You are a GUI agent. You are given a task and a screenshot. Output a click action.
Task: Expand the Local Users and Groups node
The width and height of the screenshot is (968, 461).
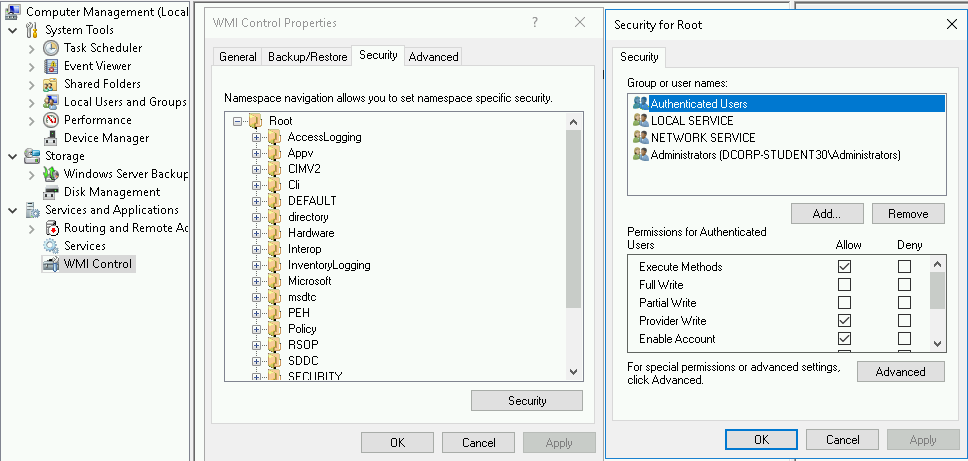31,102
